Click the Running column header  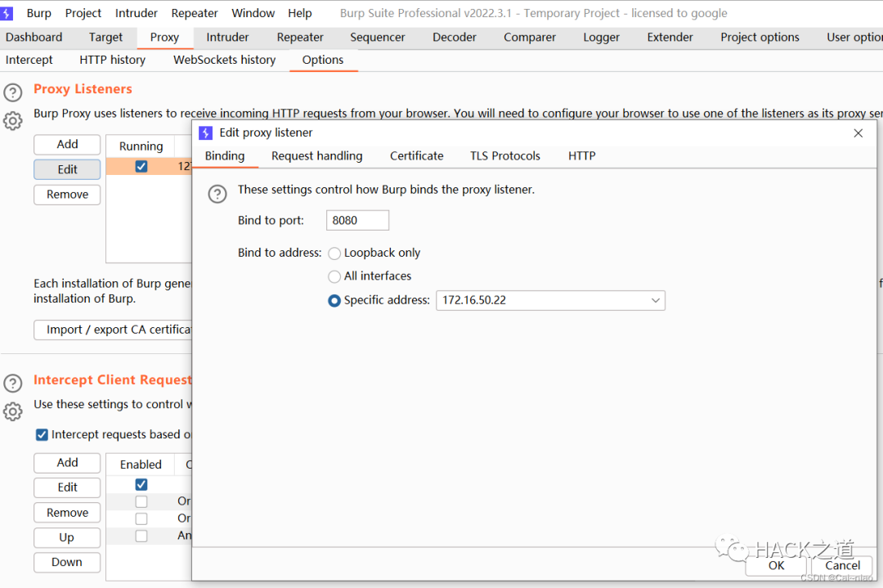point(141,146)
